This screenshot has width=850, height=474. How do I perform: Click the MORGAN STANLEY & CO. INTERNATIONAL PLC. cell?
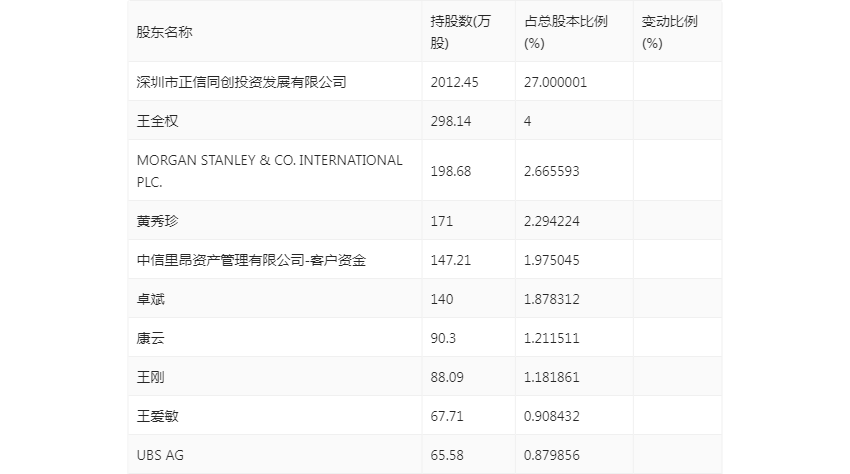(x=269, y=171)
